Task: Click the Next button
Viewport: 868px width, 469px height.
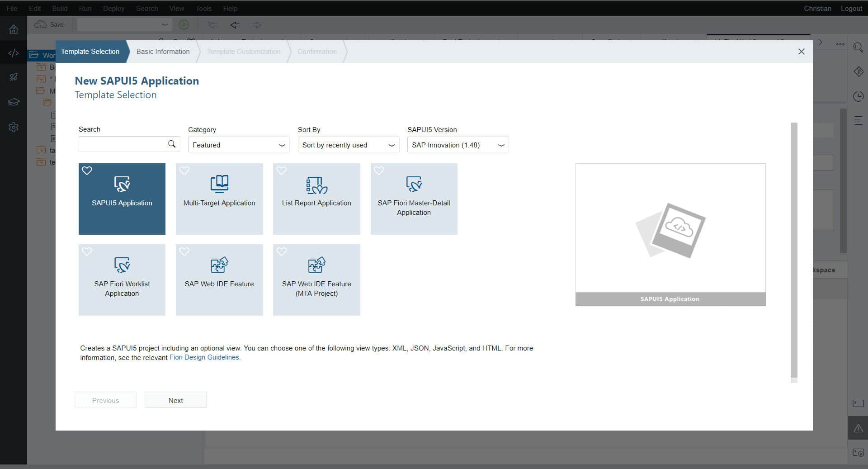Action: pos(175,400)
